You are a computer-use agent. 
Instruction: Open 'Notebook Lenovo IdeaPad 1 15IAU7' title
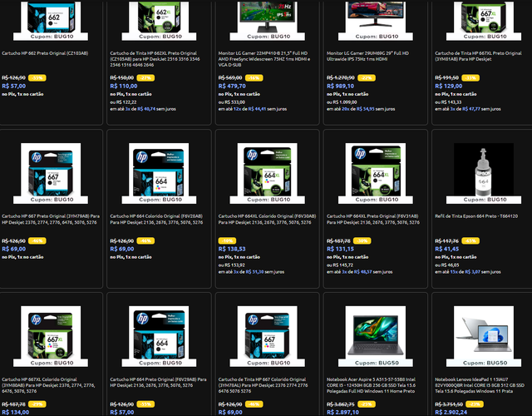coord(480,385)
